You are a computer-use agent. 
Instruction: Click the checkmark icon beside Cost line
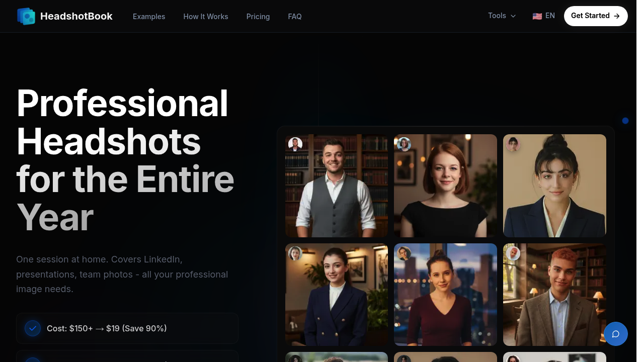pos(33,328)
